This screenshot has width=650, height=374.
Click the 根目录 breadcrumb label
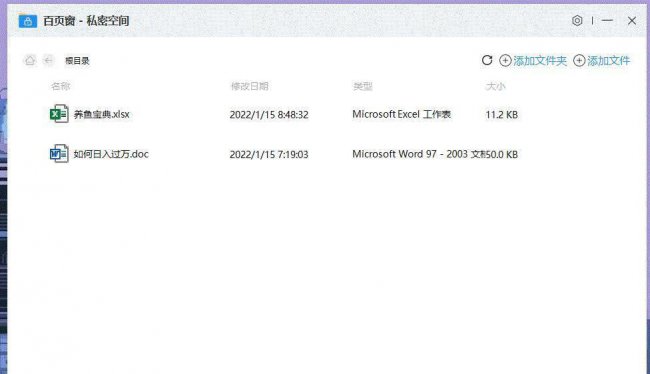click(x=77, y=61)
